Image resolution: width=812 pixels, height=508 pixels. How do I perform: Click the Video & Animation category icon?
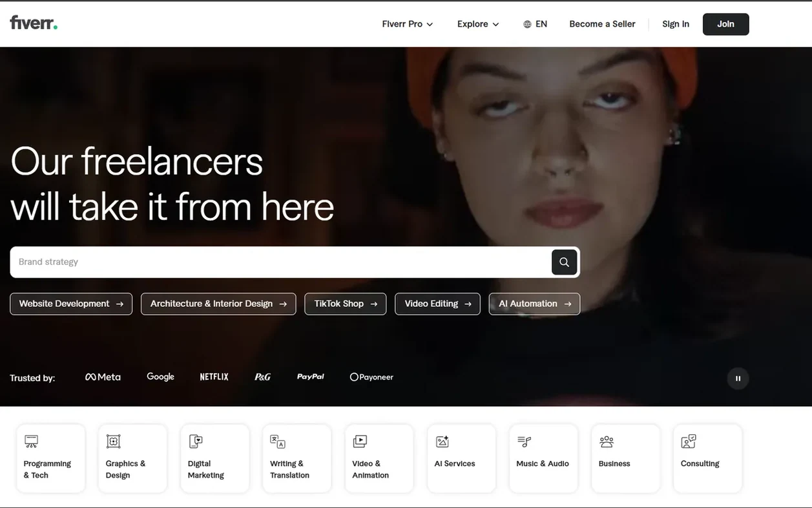click(360, 441)
